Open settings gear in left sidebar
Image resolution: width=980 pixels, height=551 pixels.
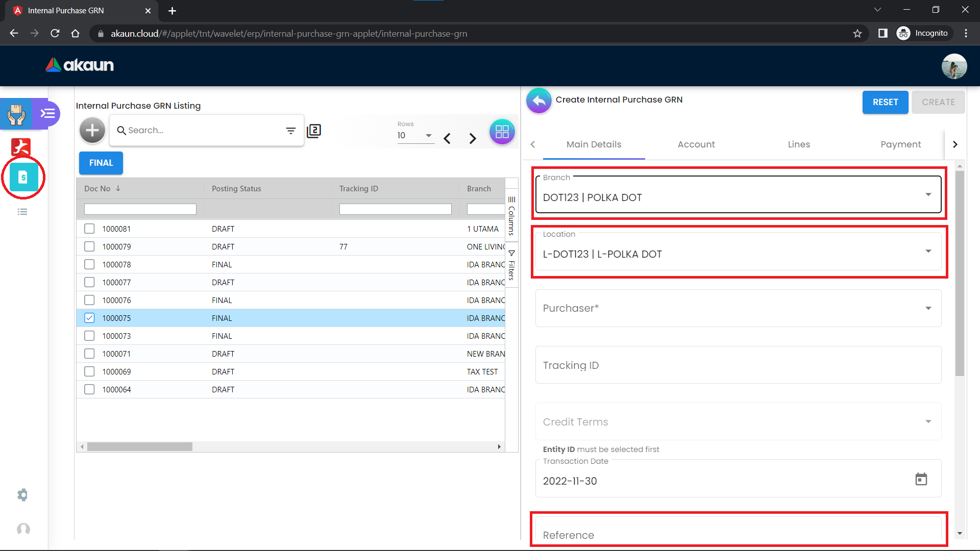22,494
